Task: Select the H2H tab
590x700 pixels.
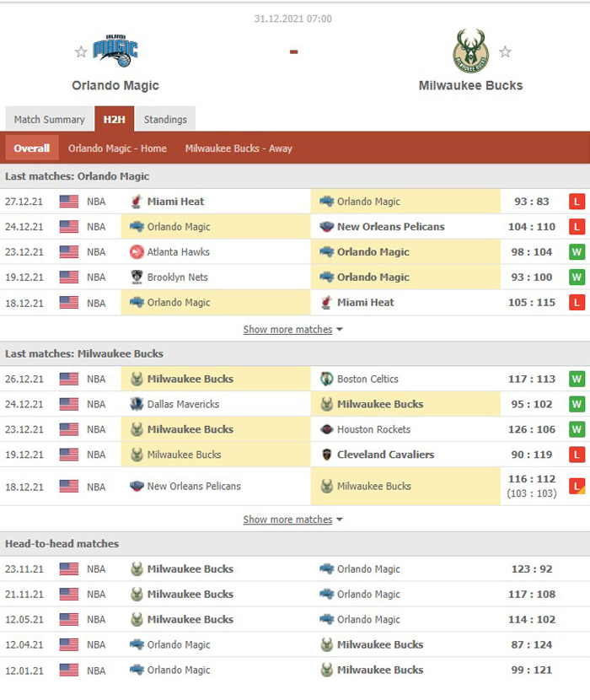Action: [x=115, y=119]
